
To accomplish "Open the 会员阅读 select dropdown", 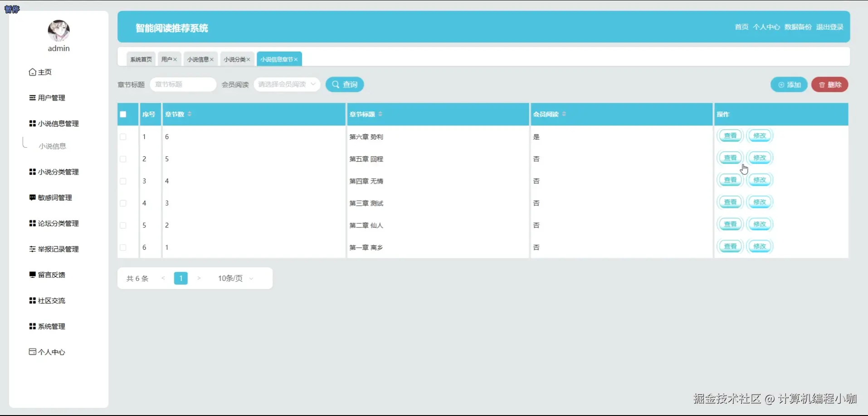I will pyautogui.click(x=287, y=84).
